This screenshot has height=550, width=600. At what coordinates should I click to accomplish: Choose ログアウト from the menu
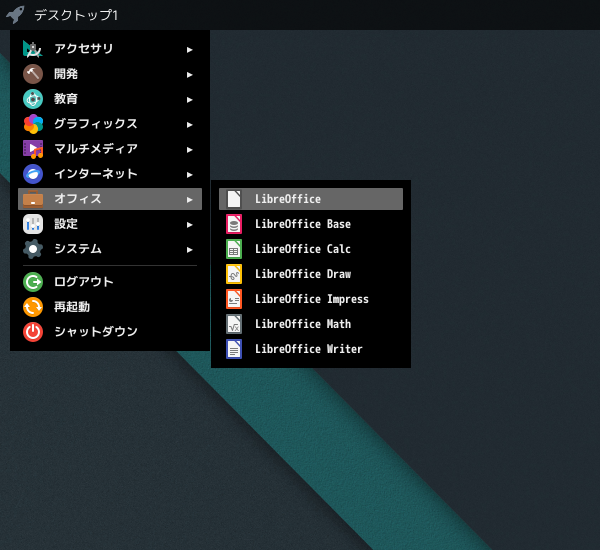(110, 282)
